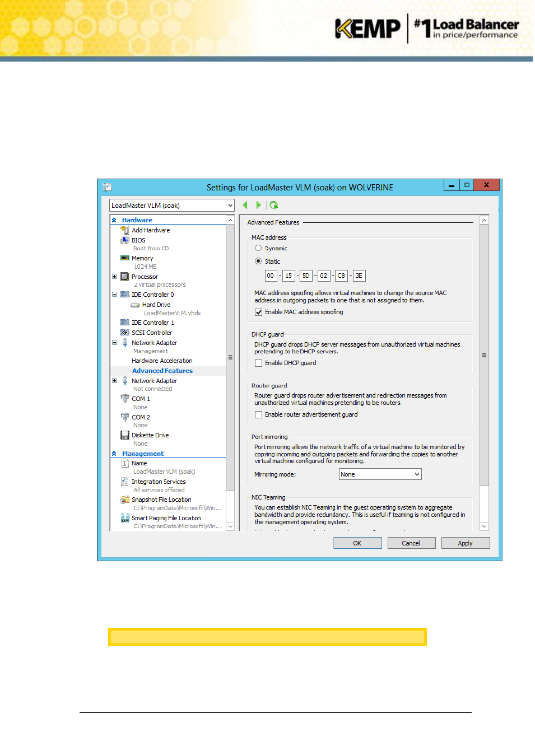This screenshot has width=535, height=756.
Task: Click the first MAC address octet field 00
Action: coord(271,276)
